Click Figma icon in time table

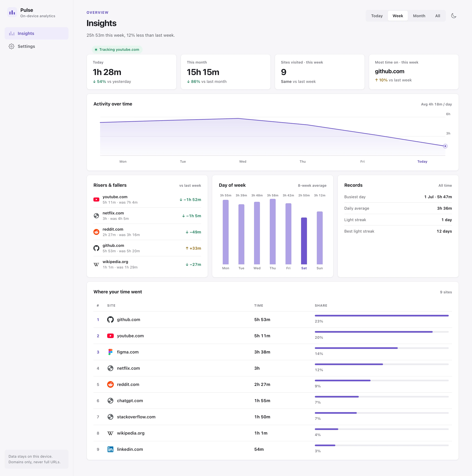coord(110,352)
